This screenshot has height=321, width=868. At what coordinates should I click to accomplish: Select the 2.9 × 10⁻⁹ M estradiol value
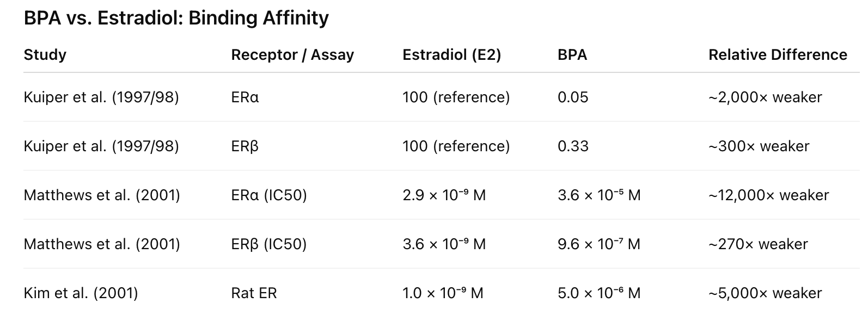click(x=444, y=195)
